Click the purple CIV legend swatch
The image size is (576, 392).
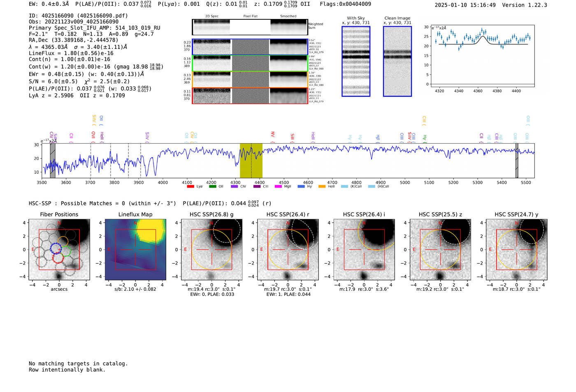click(235, 186)
